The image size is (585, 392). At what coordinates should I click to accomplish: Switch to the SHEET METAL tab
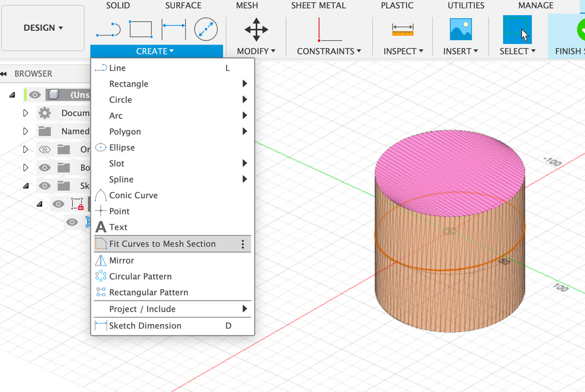318,5
